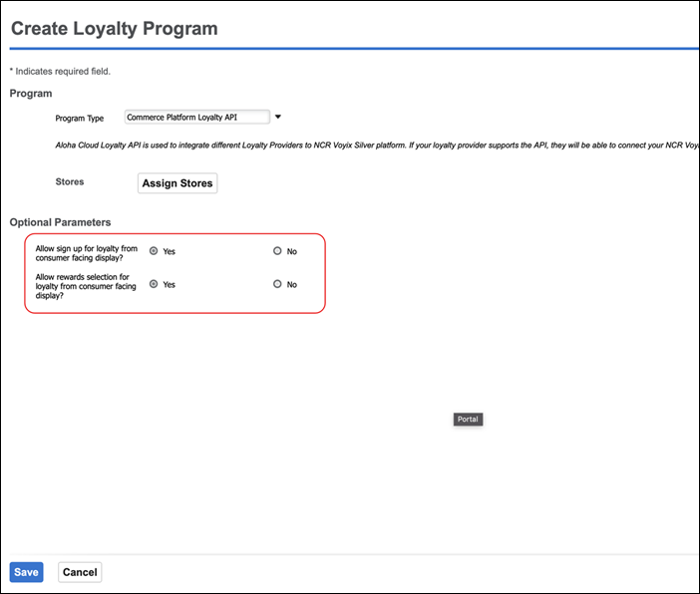Click the 'Allow sign up for loyalty' label
Image resolution: width=700 pixels, height=594 pixels.
(x=87, y=252)
